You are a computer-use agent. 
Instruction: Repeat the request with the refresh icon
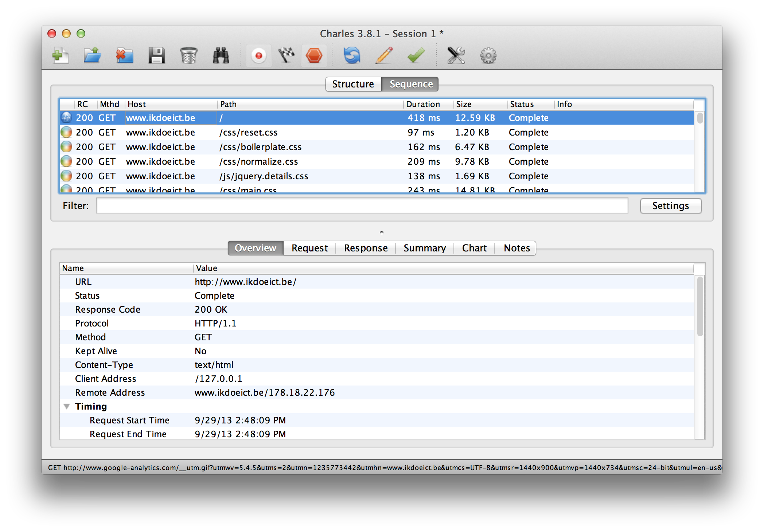352,55
